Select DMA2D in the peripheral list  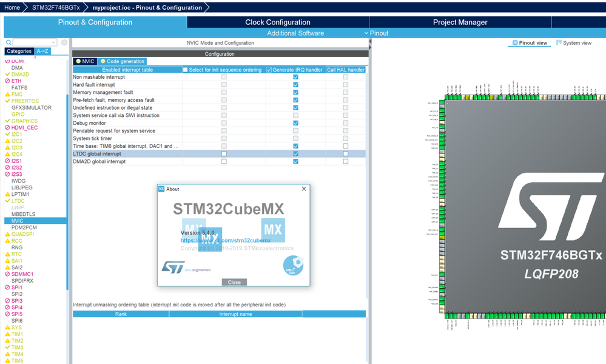click(20, 74)
